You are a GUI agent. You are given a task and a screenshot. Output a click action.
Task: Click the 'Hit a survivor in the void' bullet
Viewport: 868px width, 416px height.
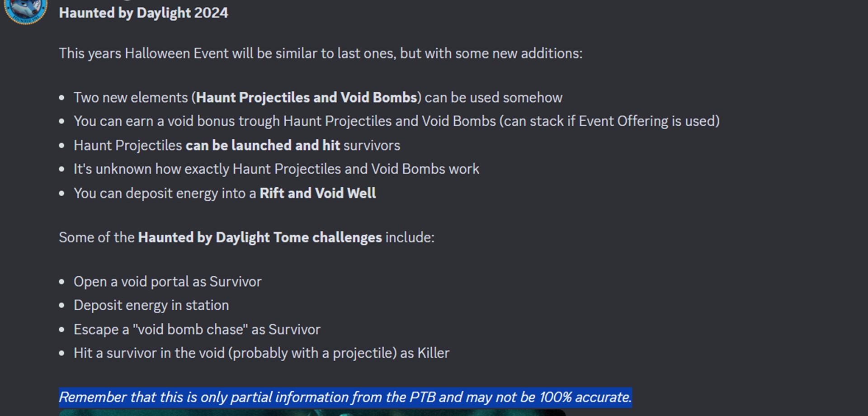(x=261, y=353)
